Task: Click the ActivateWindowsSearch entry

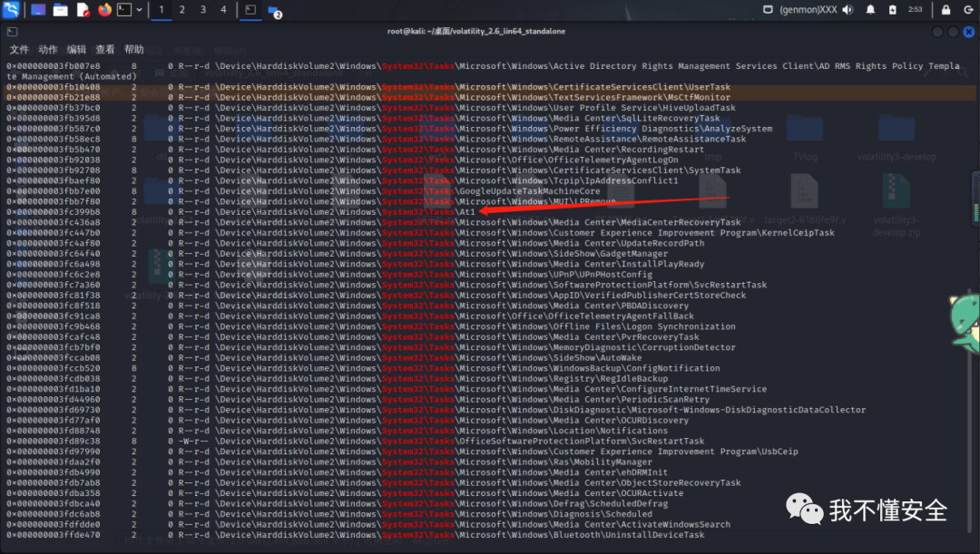Action: point(676,524)
